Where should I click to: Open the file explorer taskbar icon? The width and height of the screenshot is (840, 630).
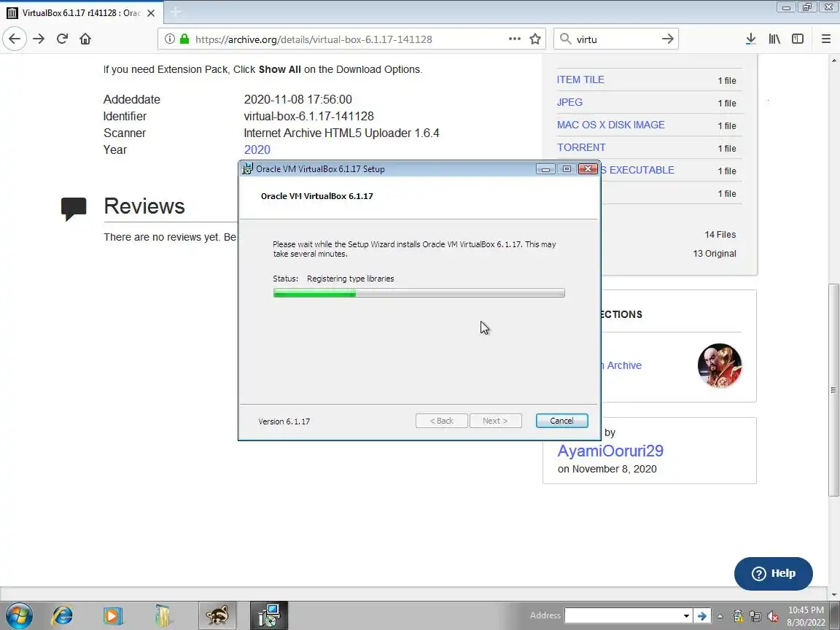pyautogui.click(x=163, y=615)
